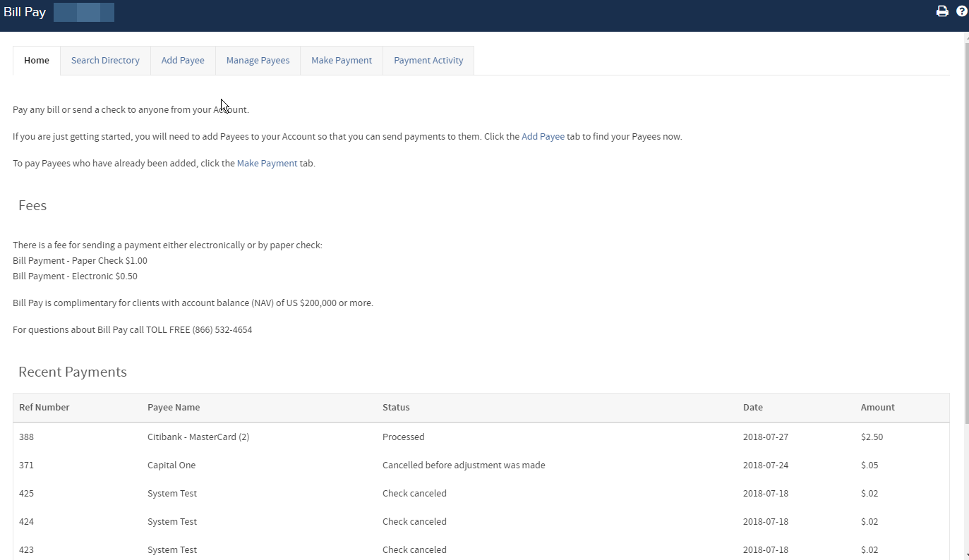Click the Bill Pay header title
The image size is (969, 560).
click(x=25, y=13)
